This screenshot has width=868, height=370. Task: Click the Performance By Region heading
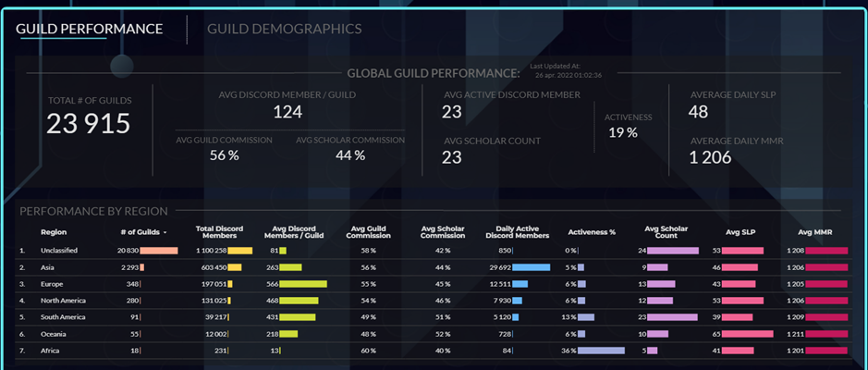coord(93,211)
